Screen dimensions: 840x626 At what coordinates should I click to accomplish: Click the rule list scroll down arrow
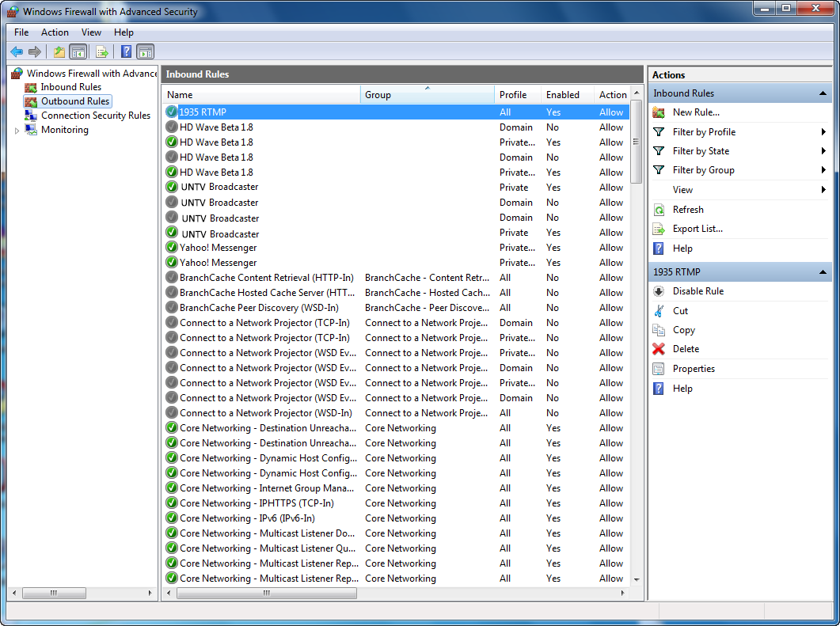pos(637,580)
